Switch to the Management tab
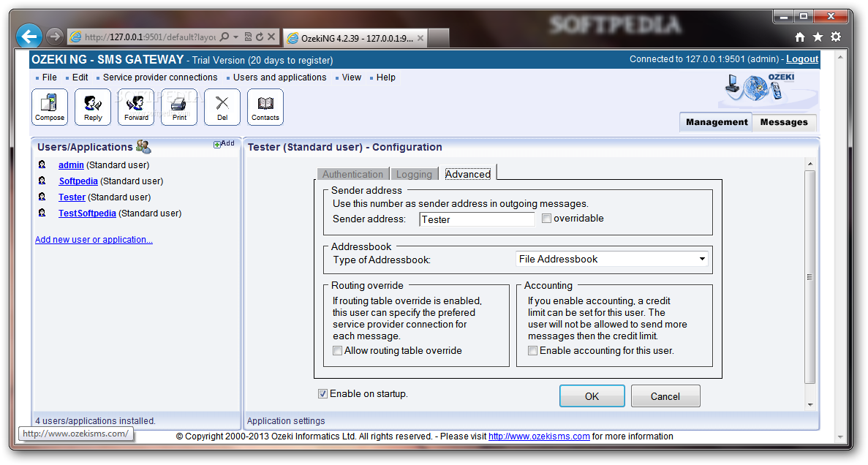868x465 pixels. tap(717, 122)
